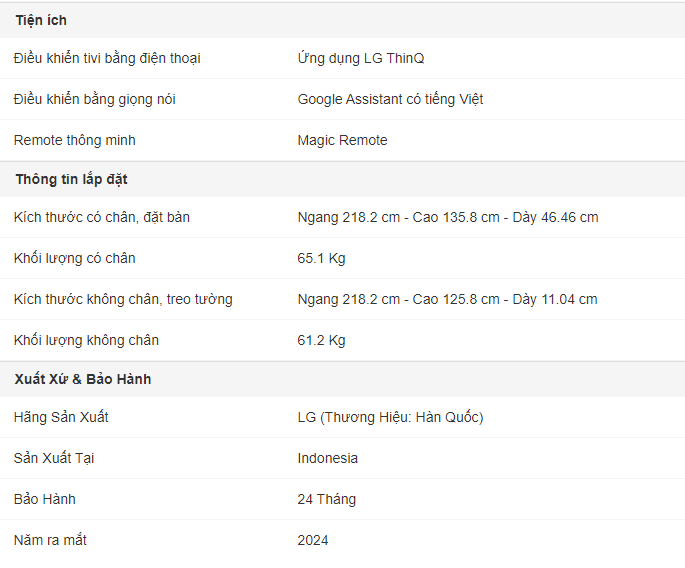Click "Kích thước không chân, treo tường" label
Viewport: 685px width, 568px height.
pyautogui.click(x=123, y=299)
